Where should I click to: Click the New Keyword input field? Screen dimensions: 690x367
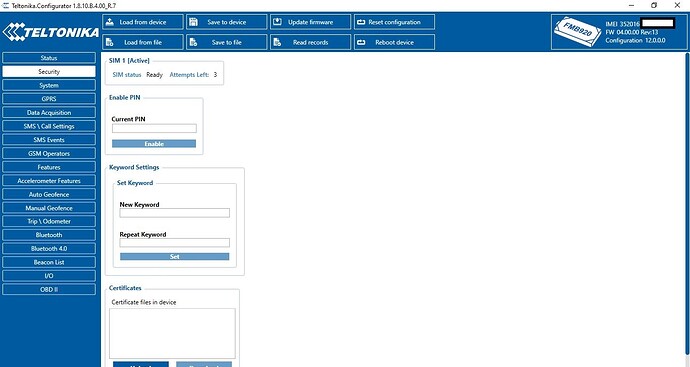pyautogui.click(x=175, y=213)
